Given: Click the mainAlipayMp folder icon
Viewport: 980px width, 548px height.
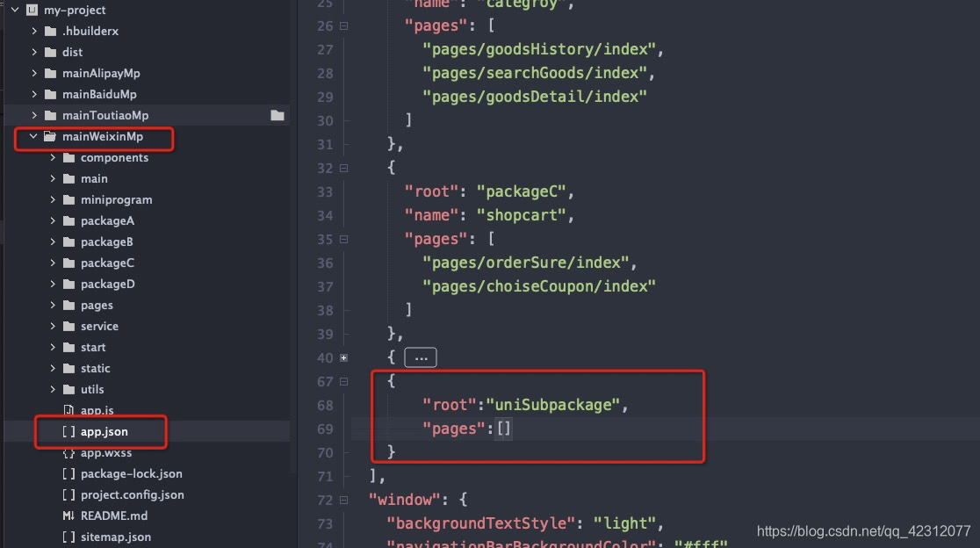Looking at the screenshot, I should coord(51,74).
